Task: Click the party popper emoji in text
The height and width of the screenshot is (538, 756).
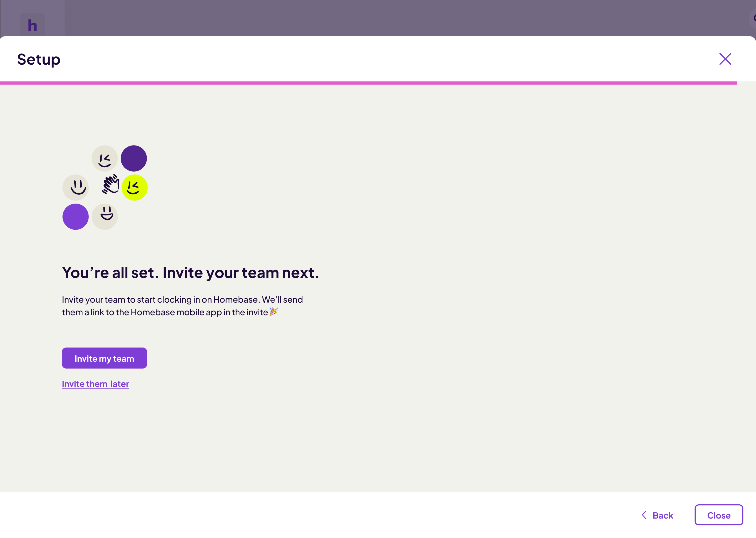Action: (274, 311)
